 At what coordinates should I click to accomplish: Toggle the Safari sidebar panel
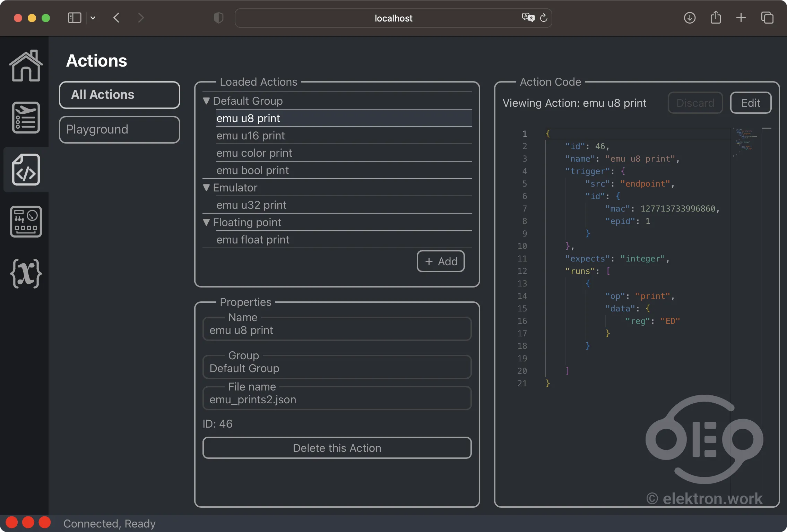coord(74,18)
